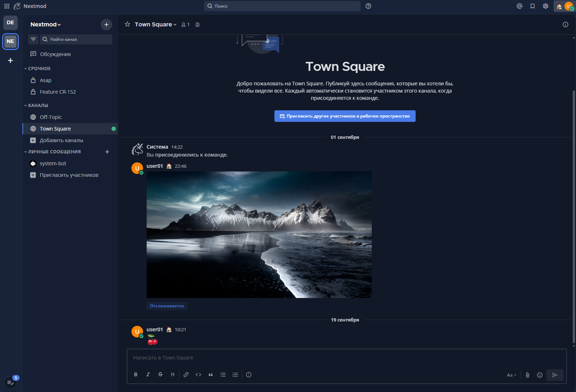Insert code formatting
Image resolution: width=576 pixels, height=392 pixels.
click(x=198, y=375)
